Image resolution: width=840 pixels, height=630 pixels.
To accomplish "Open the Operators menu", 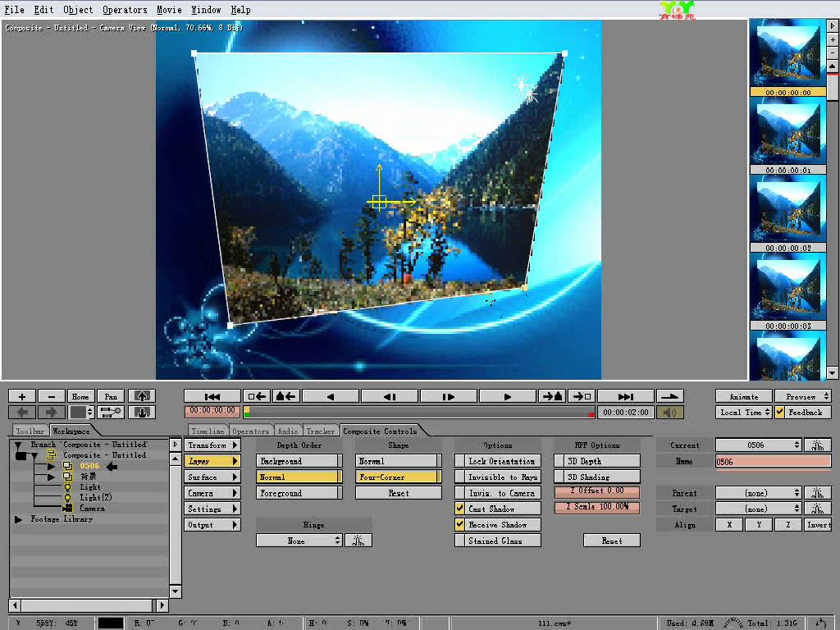I will [x=125, y=10].
